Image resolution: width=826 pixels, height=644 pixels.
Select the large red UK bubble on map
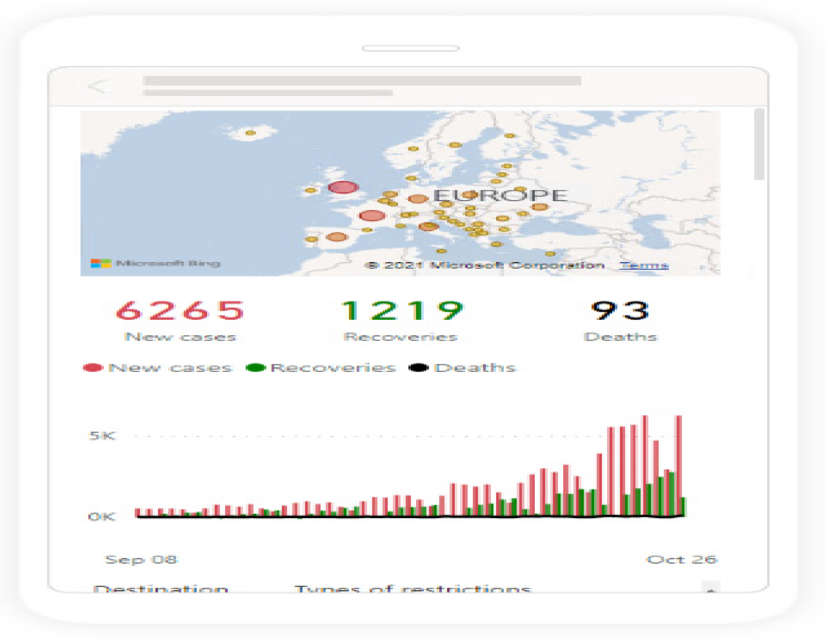(x=343, y=187)
